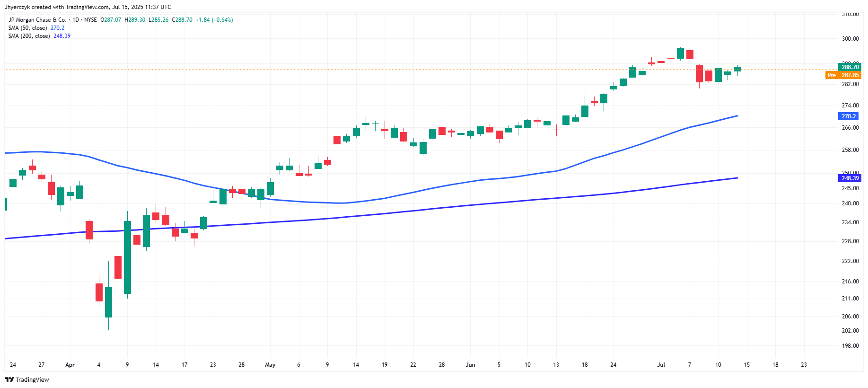
Task: Click the TradingView logo at bottom left
Action: (x=27, y=379)
